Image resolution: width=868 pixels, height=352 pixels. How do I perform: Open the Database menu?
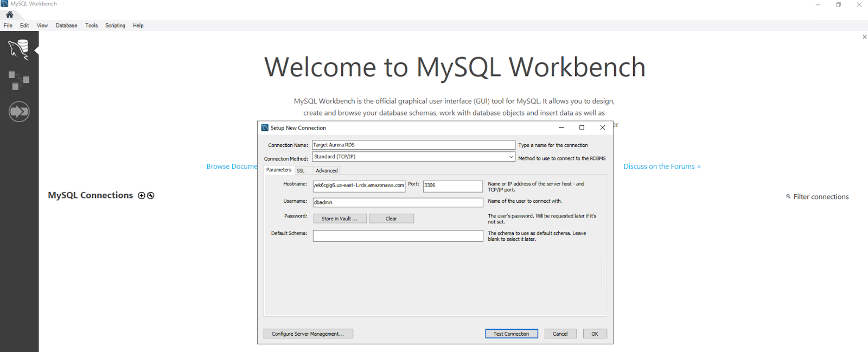(66, 25)
